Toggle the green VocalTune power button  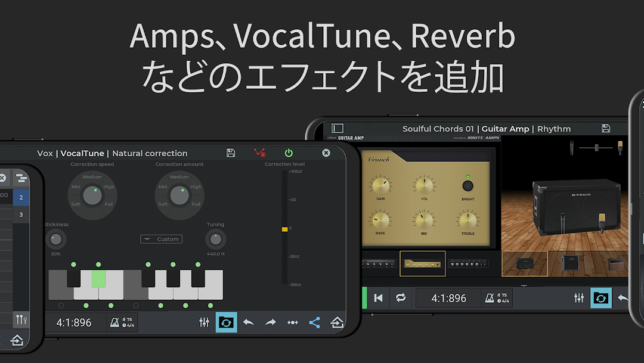[289, 153]
